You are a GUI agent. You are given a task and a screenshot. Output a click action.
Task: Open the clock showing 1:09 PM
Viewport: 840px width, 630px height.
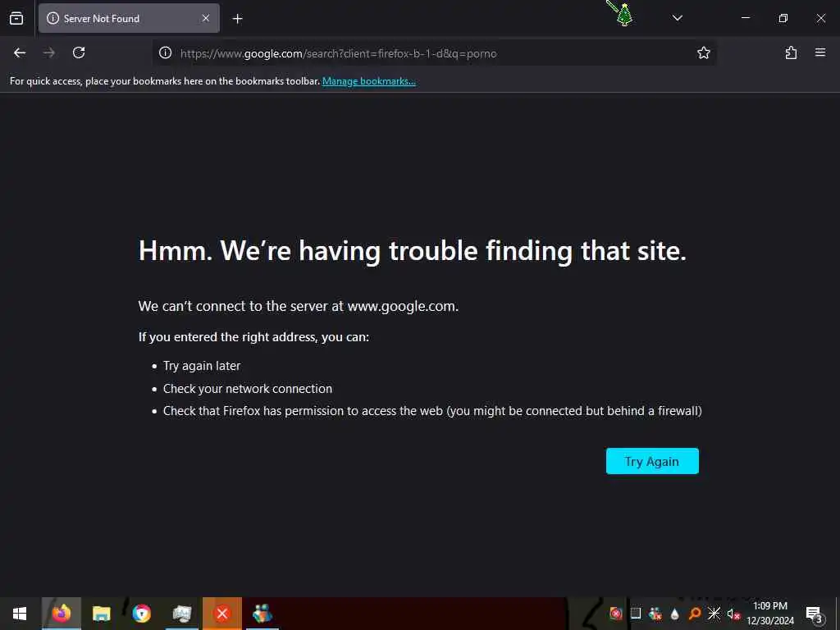click(770, 614)
